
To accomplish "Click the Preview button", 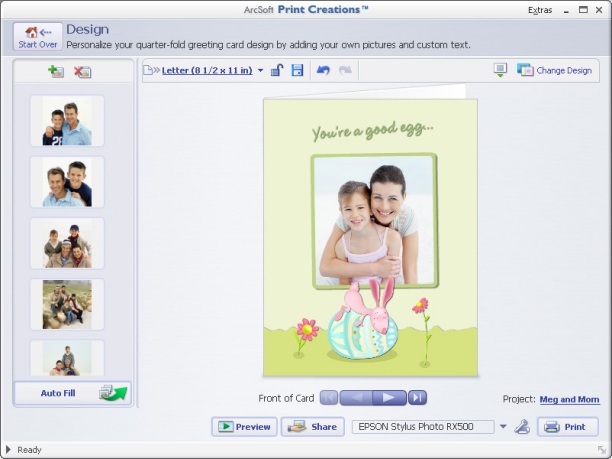I will 244,427.
